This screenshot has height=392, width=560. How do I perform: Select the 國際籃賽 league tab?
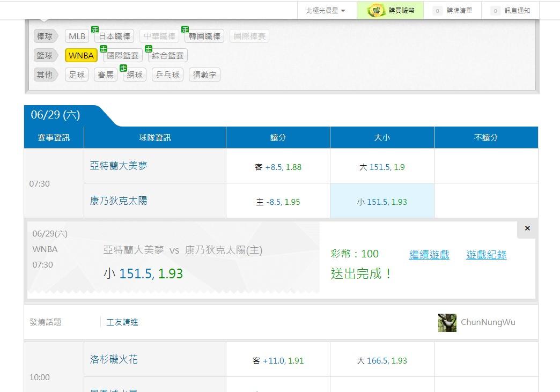123,55
